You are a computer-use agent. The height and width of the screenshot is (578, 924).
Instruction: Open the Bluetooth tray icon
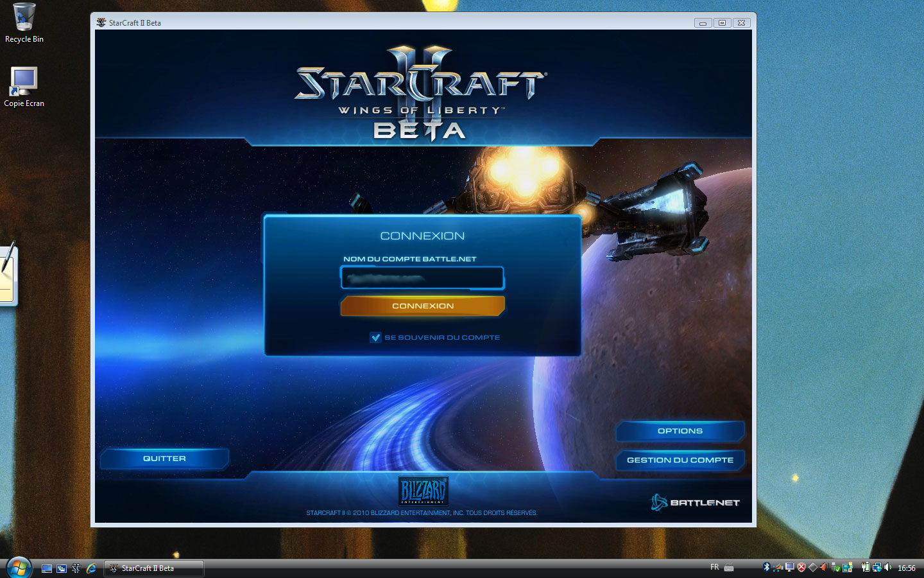pyautogui.click(x=766, y=567)
